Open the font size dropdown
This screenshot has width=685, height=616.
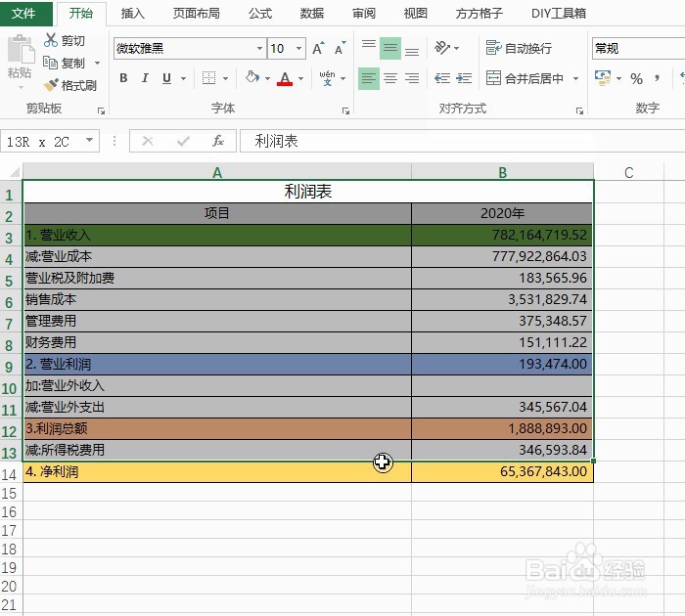tap(298, 48)
